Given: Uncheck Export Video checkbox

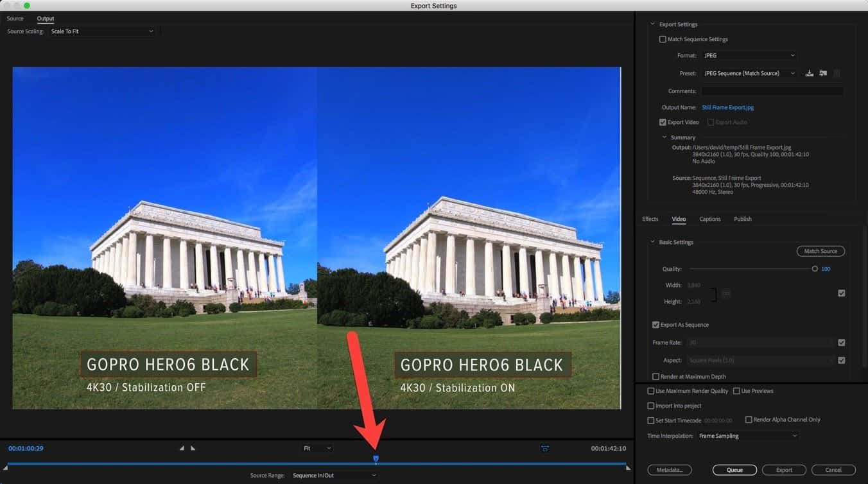Looking at the screenshot, I should click(x=663, y=122).
